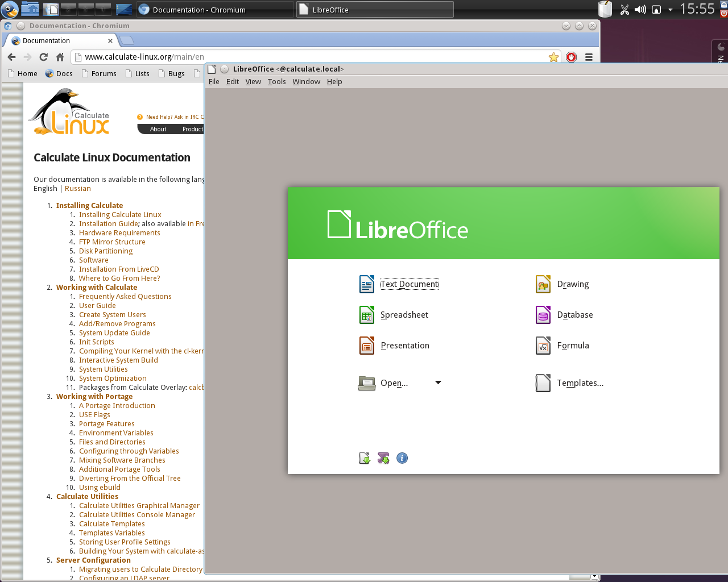728x582 pixels.
Task: Click the Presentation icon in Start Center
Action: [x=367, y=346]
